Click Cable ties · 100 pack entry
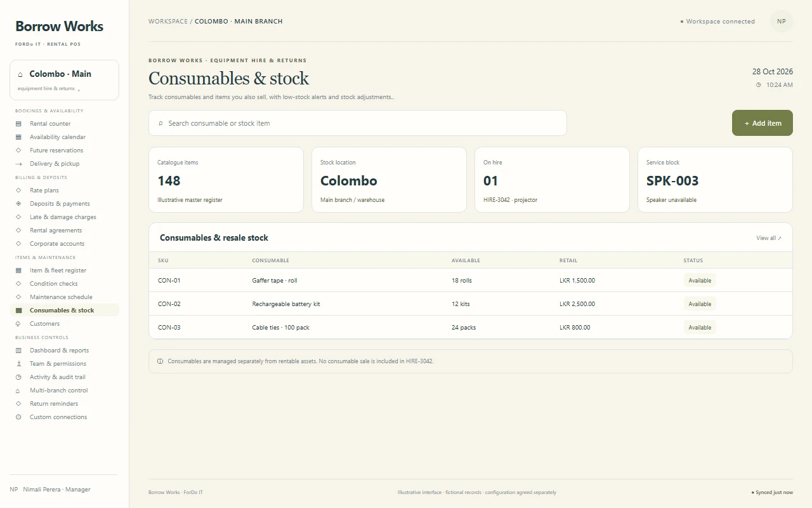 pos(281,328)
